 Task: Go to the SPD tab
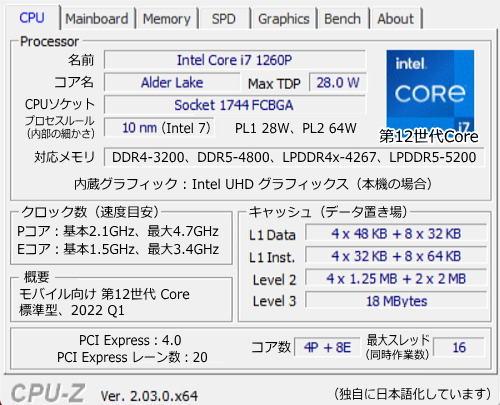223,19
